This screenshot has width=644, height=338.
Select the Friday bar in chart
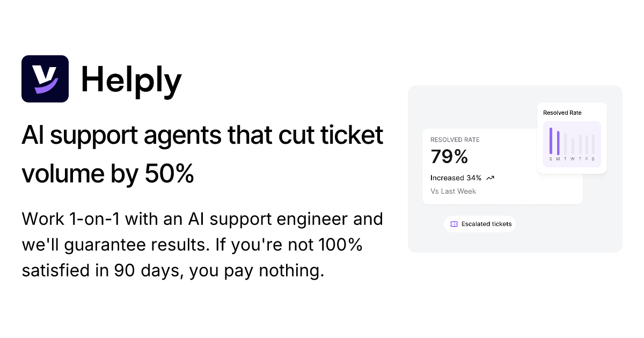[587, 144]
